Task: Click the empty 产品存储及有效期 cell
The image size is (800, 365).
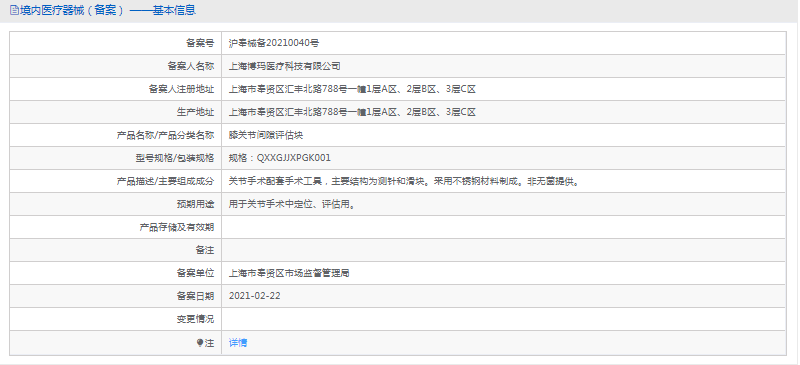Action: tap(504, 227)
